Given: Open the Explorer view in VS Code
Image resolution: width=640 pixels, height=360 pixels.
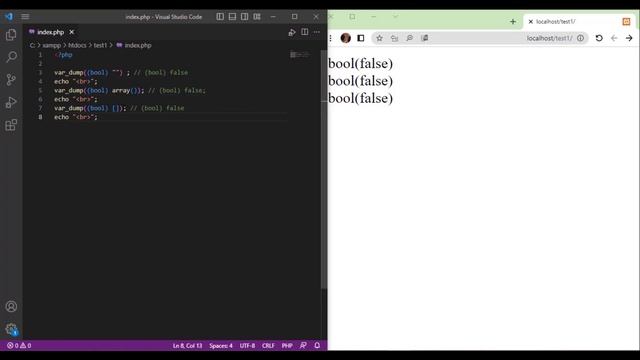Looking at the screenshot, I should 11,35.
